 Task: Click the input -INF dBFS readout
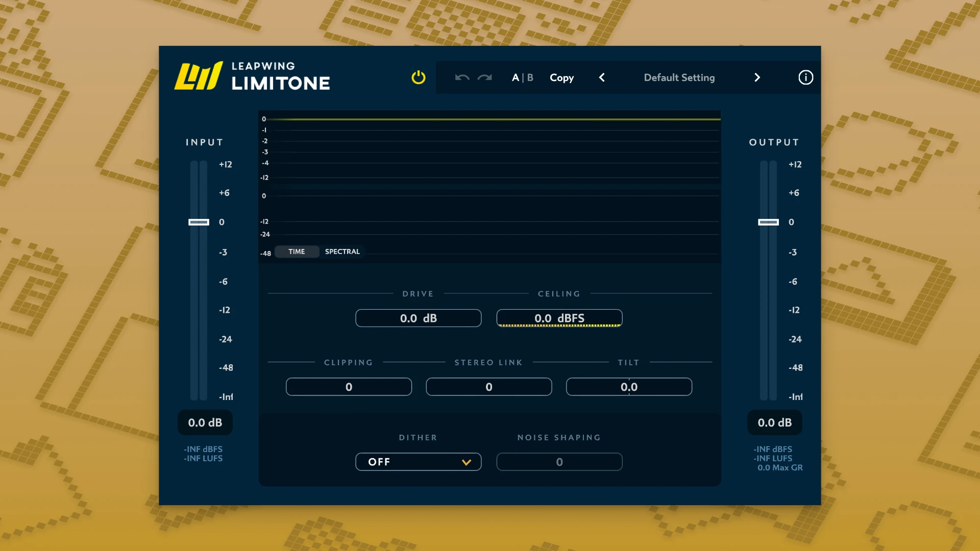[203, 449]
